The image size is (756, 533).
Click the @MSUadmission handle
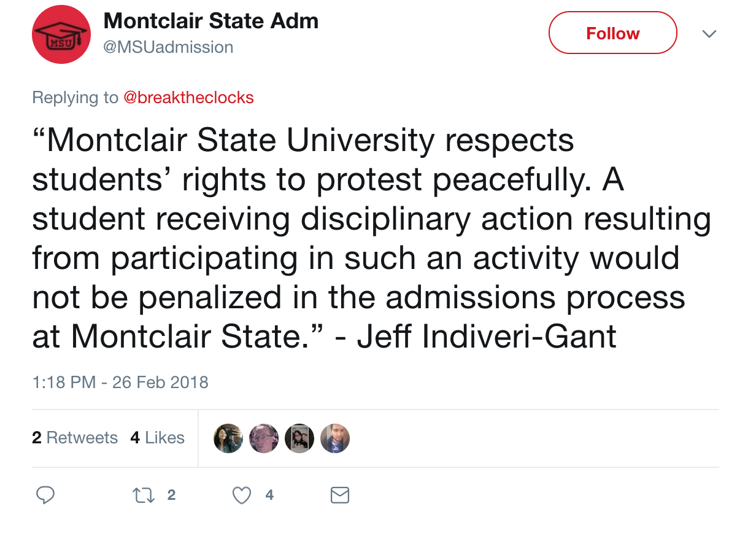[x=168, y=47]
